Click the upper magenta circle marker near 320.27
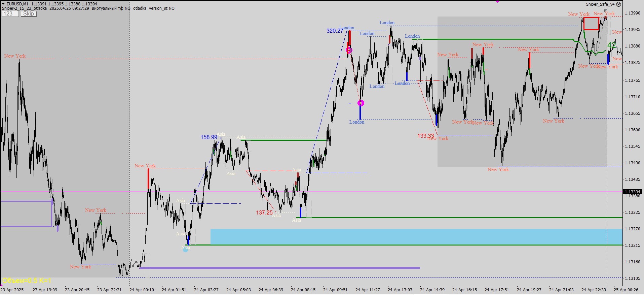 point(349,51)
